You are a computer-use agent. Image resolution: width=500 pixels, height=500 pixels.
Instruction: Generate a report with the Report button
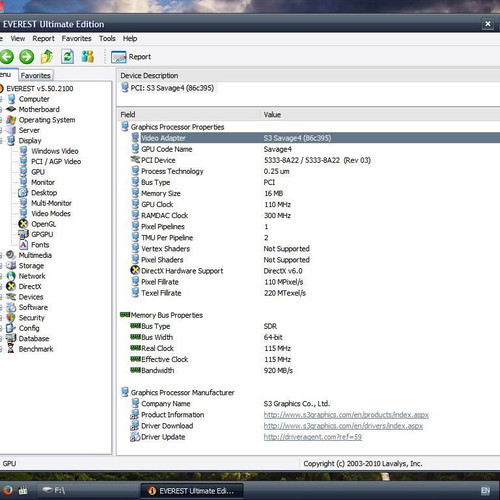(131, 57)
